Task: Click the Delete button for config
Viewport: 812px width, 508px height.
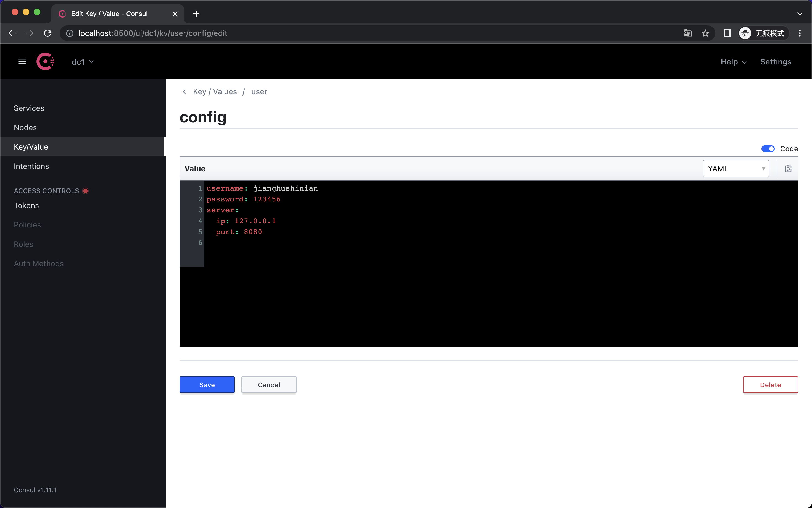Action: 771,384
